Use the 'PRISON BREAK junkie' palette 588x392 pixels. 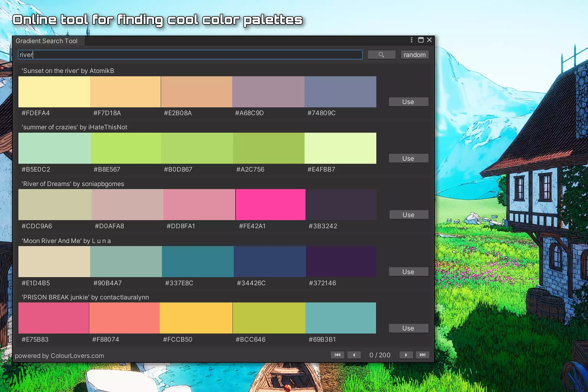coord(408,328)
